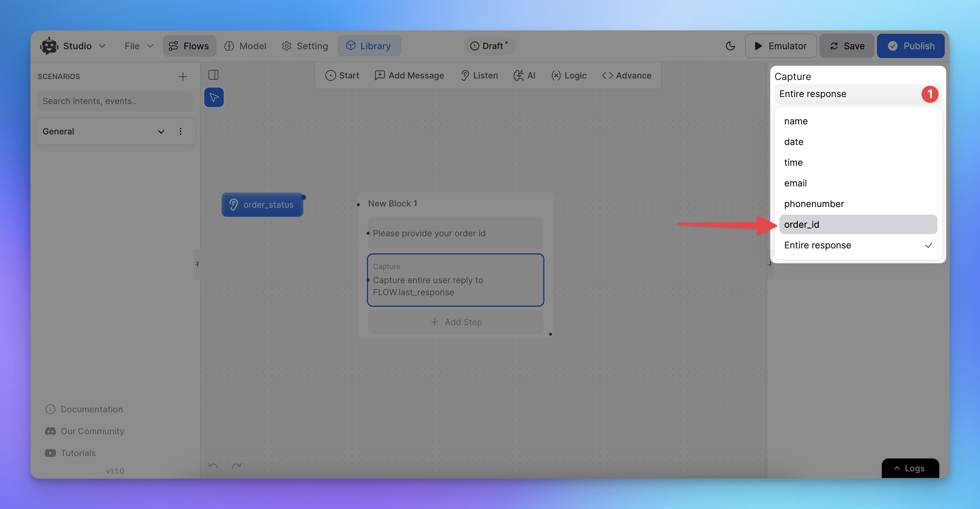Select the Capture step card
Screen dimensions: 980x509
(x=455, y=280)
